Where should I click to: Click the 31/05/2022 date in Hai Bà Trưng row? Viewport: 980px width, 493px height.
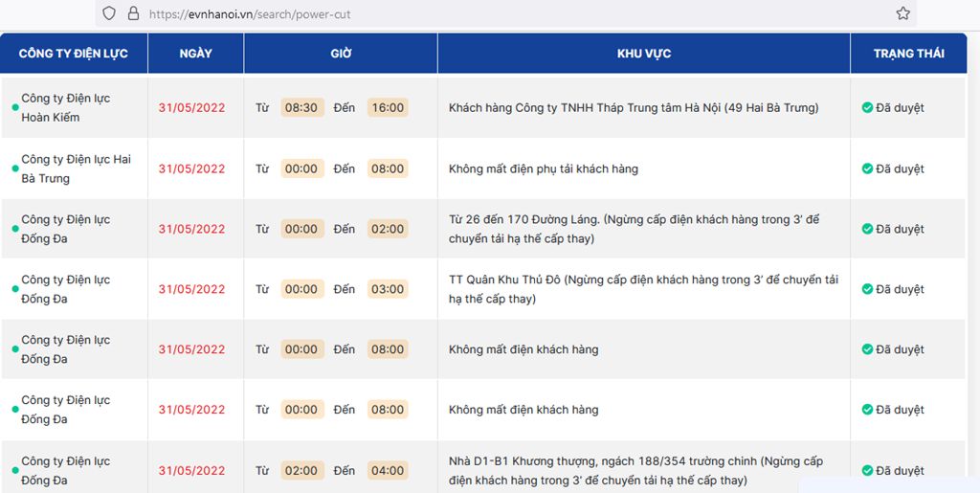pyautogui.click(x=191, y=168)
